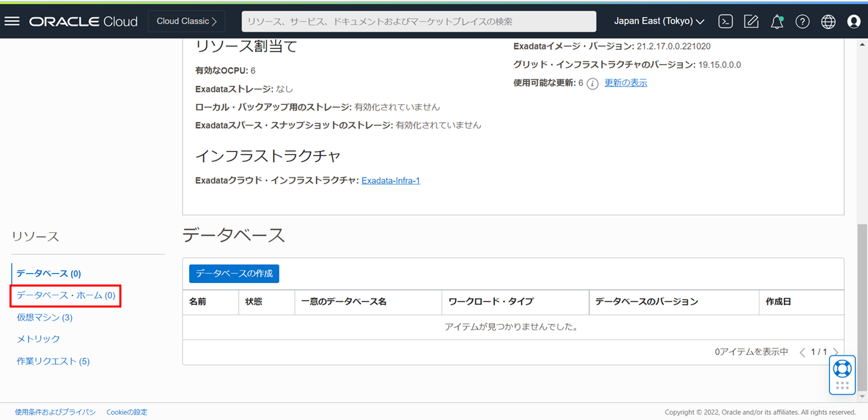
Task: Open the edit/feedback pencil icon
Action: 751,21
